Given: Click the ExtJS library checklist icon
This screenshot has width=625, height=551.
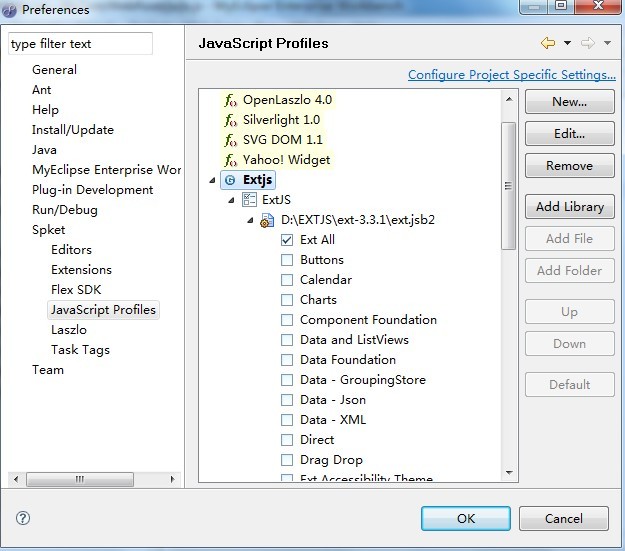Looking at the screenshot, I should click(250, 200).
